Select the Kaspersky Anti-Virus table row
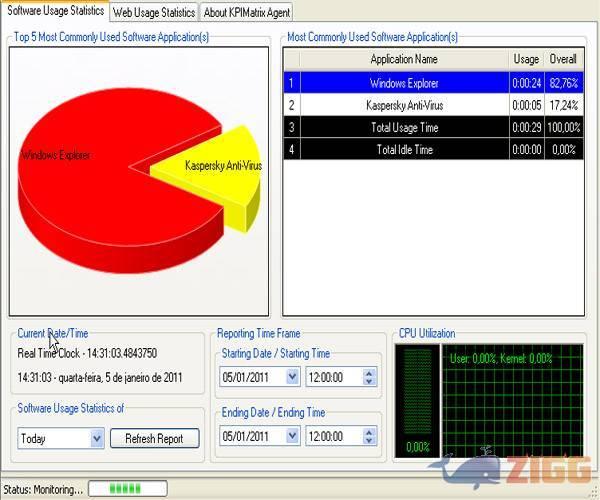The height and width of the screenshot is (500, 600). tap(404, 105)
